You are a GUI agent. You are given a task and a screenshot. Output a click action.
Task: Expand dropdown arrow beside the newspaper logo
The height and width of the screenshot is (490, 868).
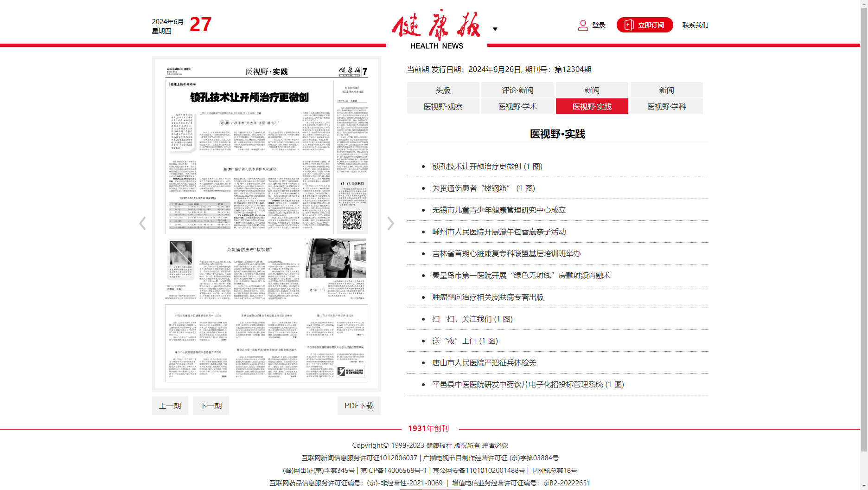pyautogui.click(x=495, y=29)
